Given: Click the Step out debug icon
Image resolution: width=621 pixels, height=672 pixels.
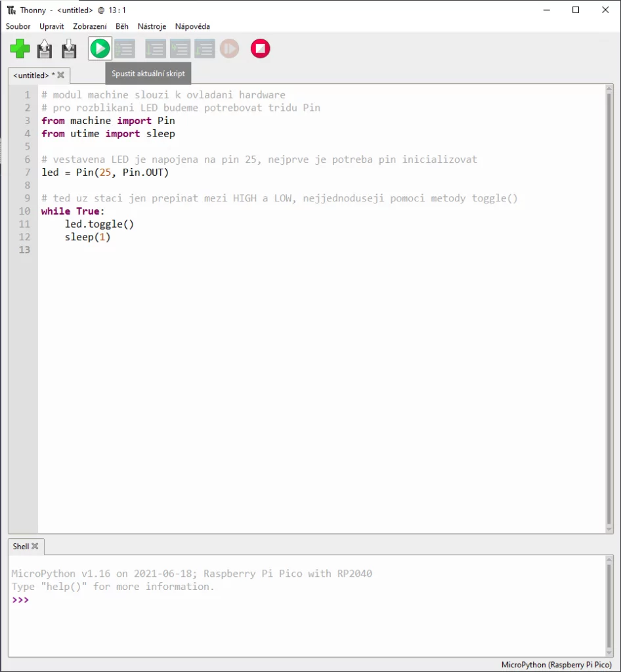Looking at the screenshot, I should click(x=204, y=49).
